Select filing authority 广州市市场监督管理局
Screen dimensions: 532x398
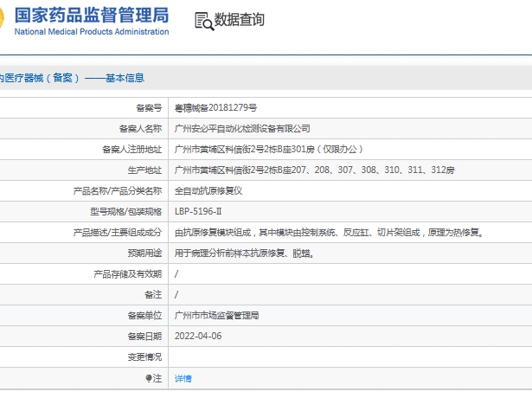coord(217,316)
